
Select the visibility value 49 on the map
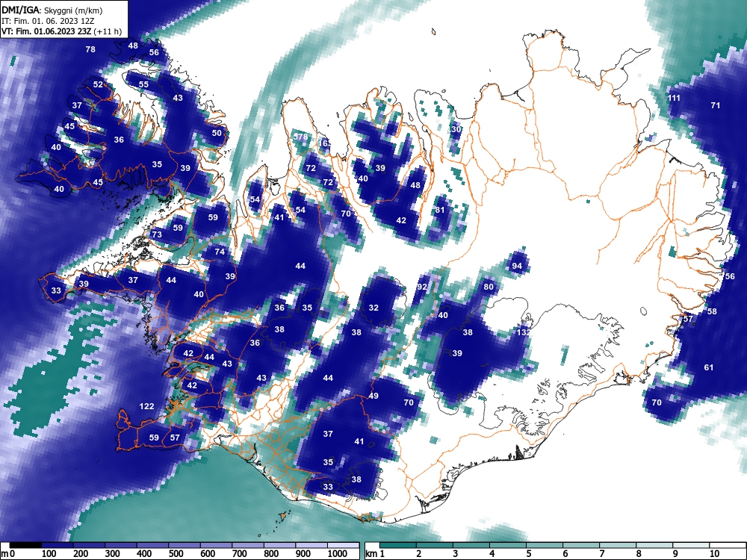point(373,396)
